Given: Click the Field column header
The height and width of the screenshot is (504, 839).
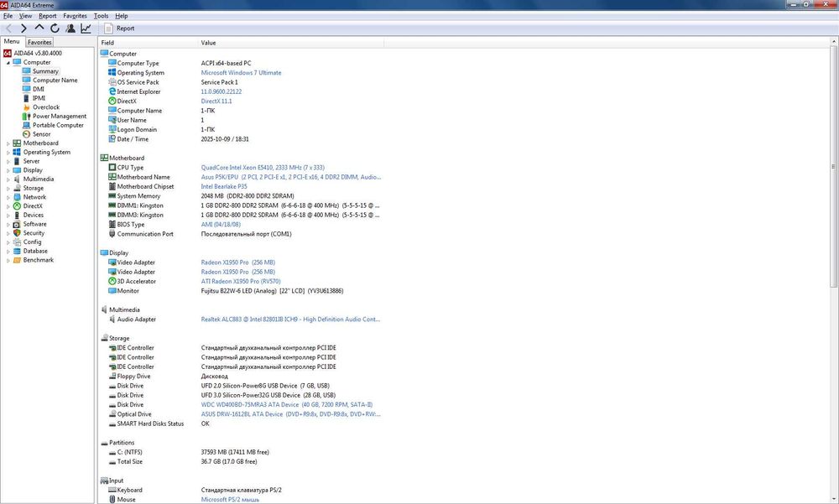Looking at the screenshot, I should [x=149, y=43].
